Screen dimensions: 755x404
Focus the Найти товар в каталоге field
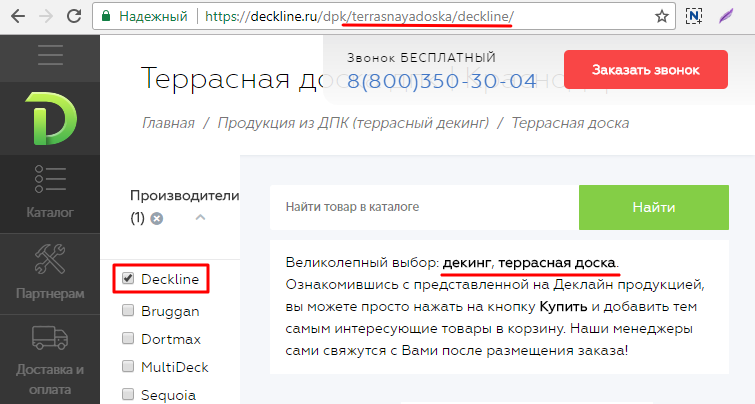coord(424,207)
